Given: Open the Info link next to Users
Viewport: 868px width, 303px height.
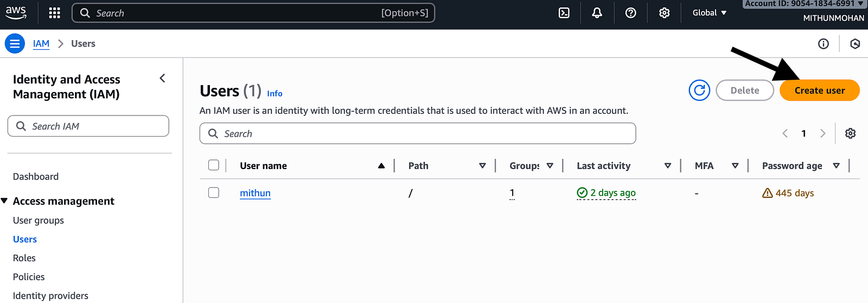Looking at the screenshot, I should pyautogui.click(x=275, y=94).
